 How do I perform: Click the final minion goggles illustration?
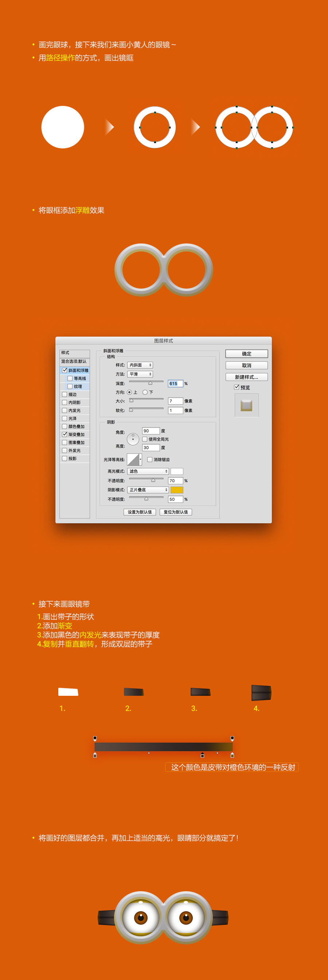click(163, 917)
